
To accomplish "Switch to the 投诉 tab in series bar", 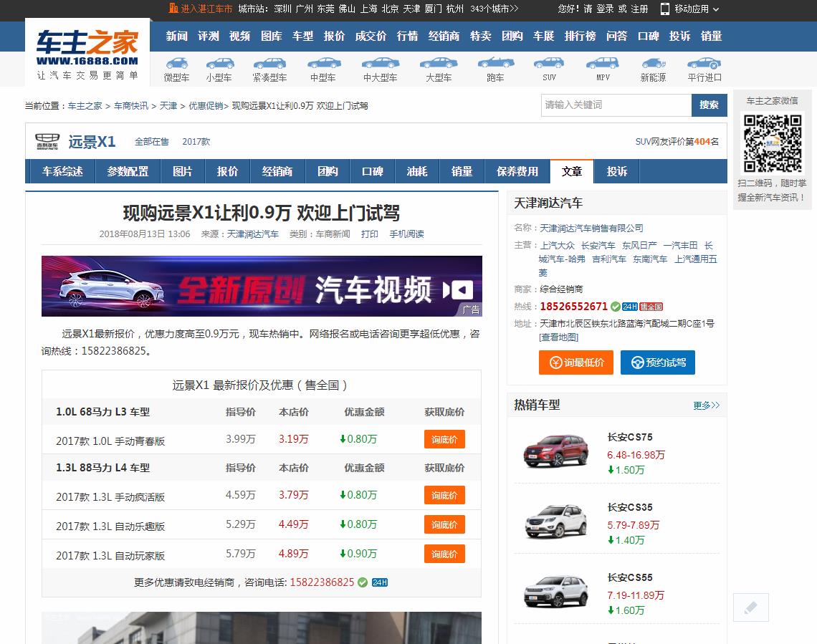I will (x=617, y=171).
